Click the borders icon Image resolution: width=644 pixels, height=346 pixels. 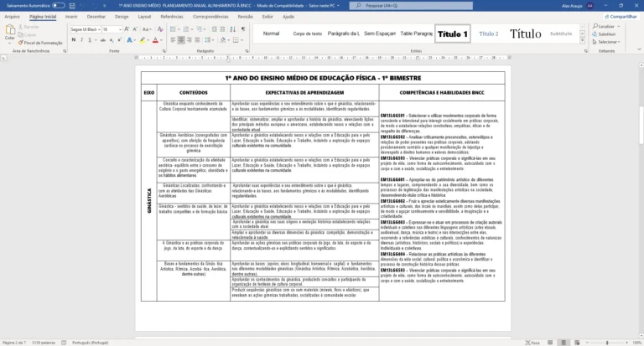[236, 40]
